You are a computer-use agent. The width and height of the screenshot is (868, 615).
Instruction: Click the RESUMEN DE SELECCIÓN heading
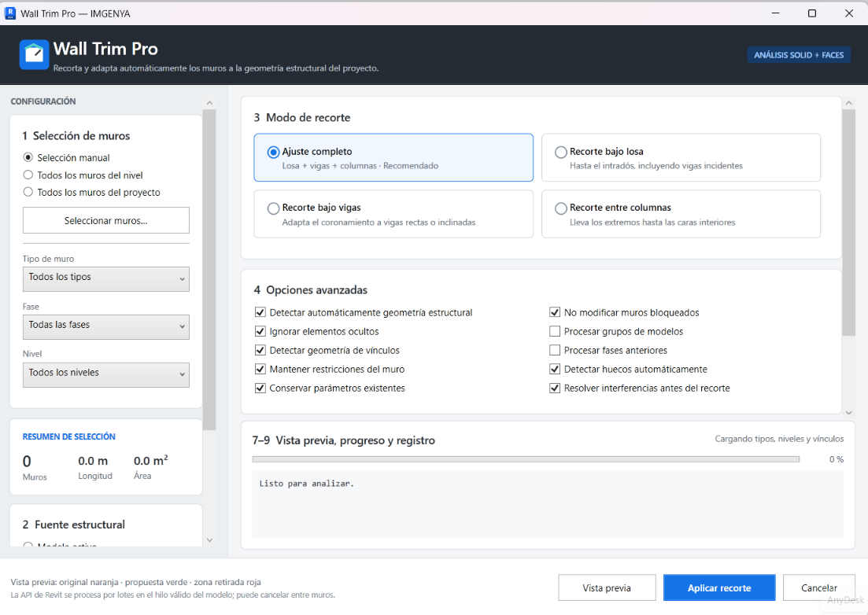[x=69, y=436]
